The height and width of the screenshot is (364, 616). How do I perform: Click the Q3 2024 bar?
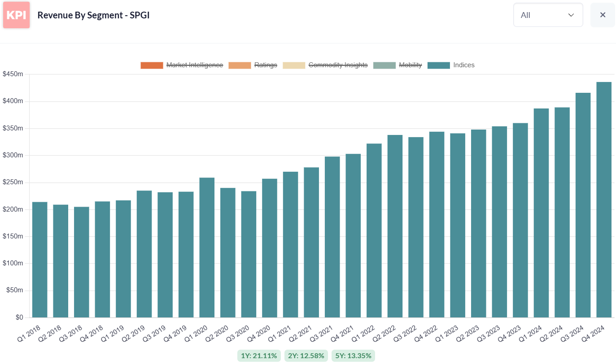coord(583,205)
